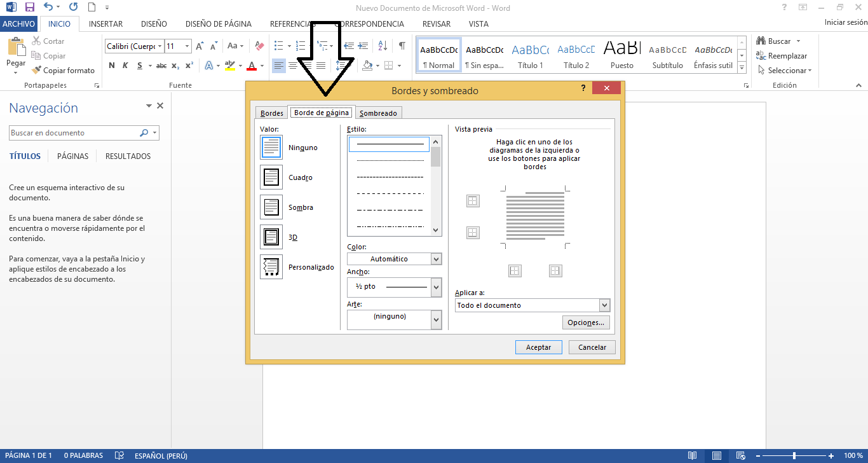Sort text A to Z

(x=383, y=46)
